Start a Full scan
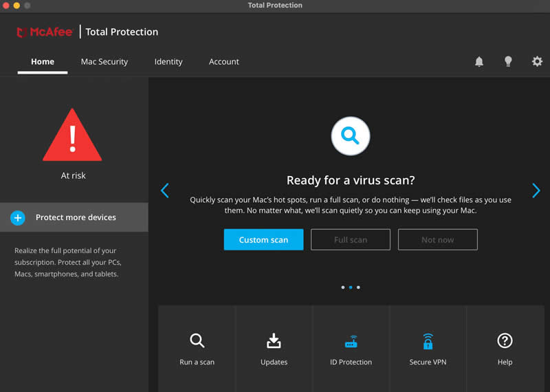This screenshot has width=550, height=392. (x=351, y=240)
